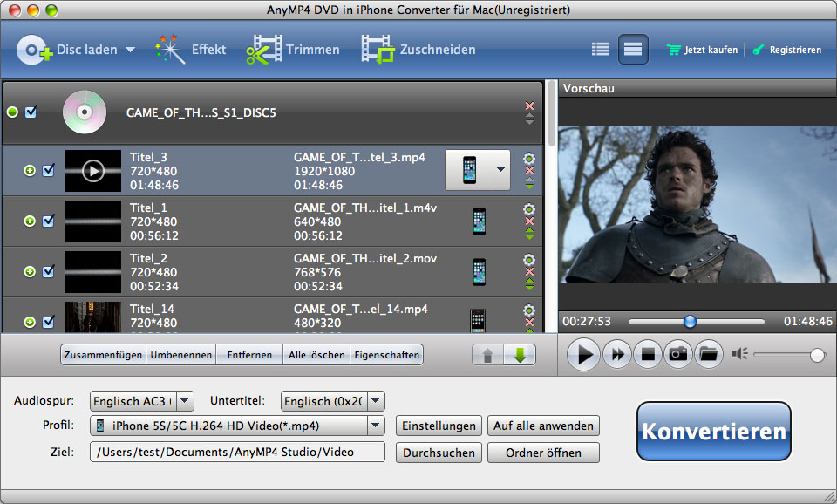Image resolution: width=837 pixels, height=504 pixels.
Task: Uncheck the Titel_3 checkbox
Action: pos(49,170)
